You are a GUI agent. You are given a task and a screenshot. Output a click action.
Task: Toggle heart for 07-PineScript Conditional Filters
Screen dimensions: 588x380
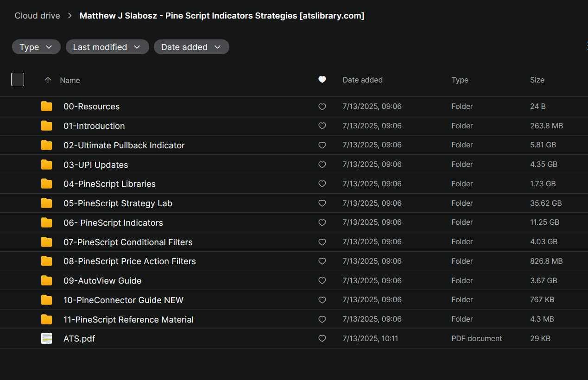pyautogui.click(x=322, y=242)
